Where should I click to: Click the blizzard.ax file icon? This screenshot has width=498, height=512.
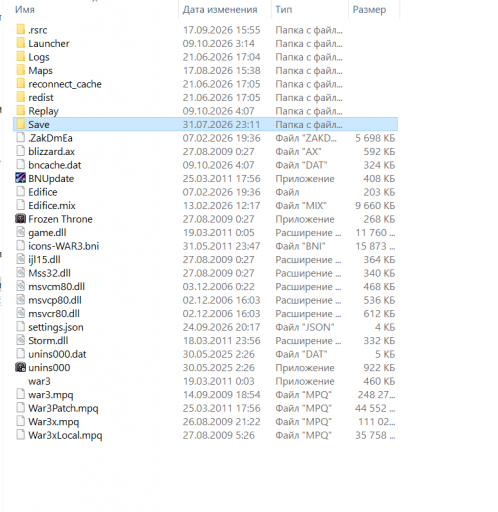click(21, 151)
